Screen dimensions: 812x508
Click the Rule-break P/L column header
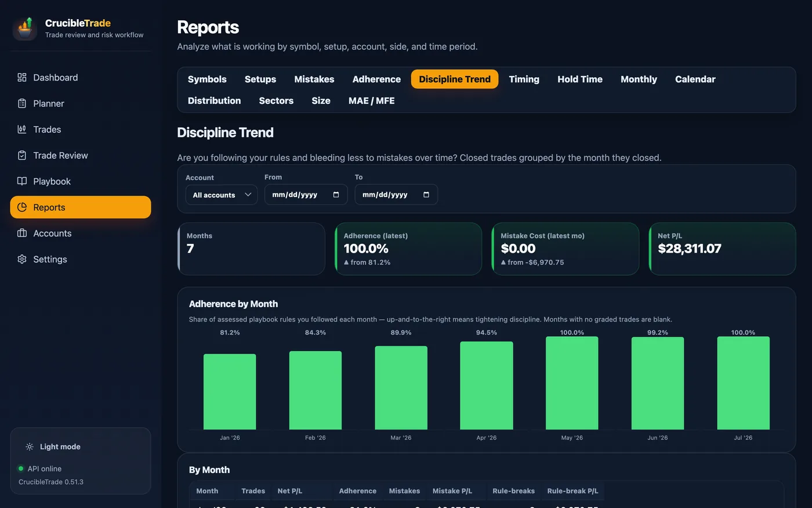[x=572, y=491]
